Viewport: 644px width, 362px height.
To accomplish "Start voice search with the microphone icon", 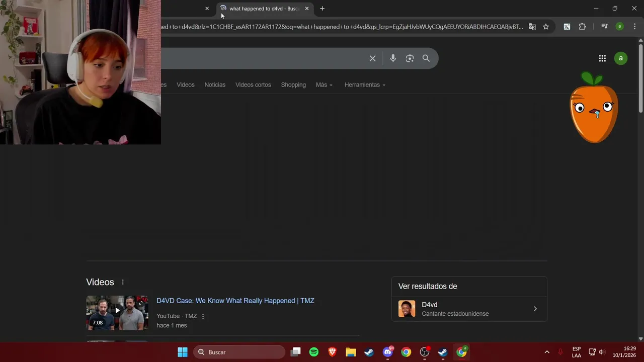I will (393, 58).
